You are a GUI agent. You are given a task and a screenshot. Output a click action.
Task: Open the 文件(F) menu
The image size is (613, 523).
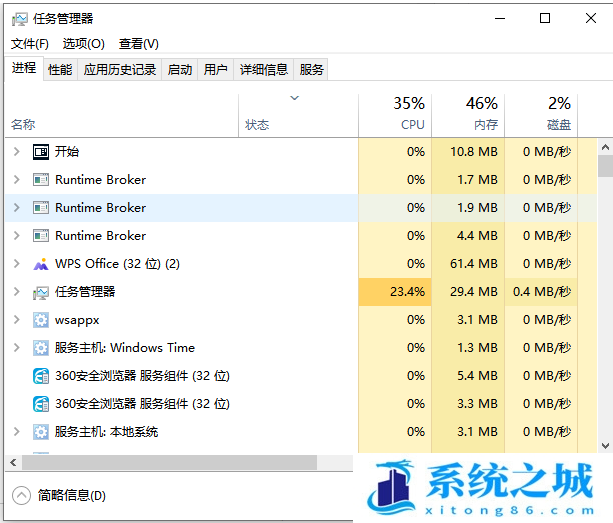pos(30,44)
